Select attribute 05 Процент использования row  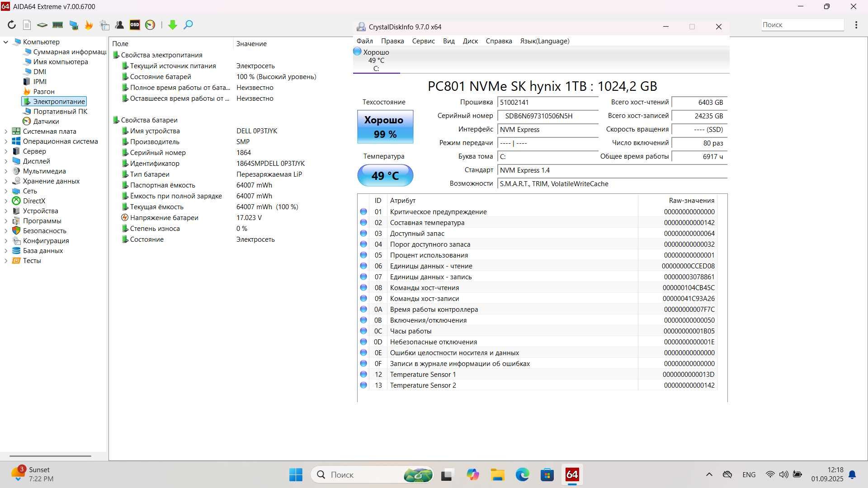tap(538, 255)
